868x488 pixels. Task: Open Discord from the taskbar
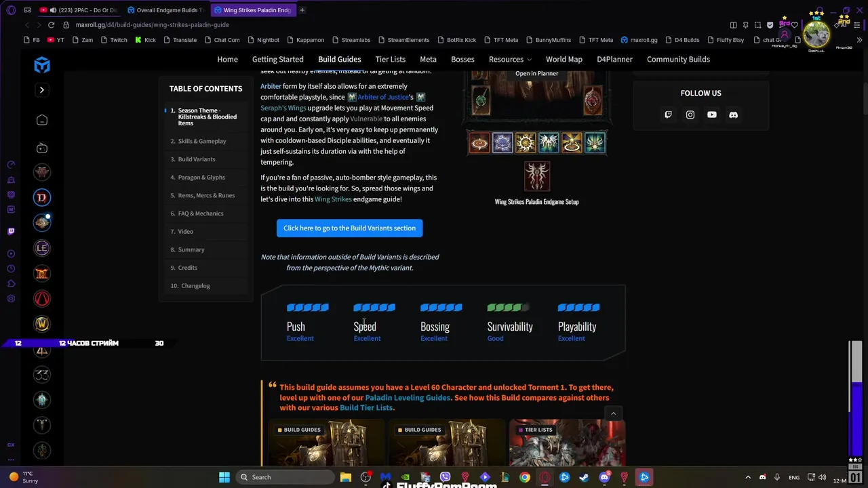tap(604, 477)
